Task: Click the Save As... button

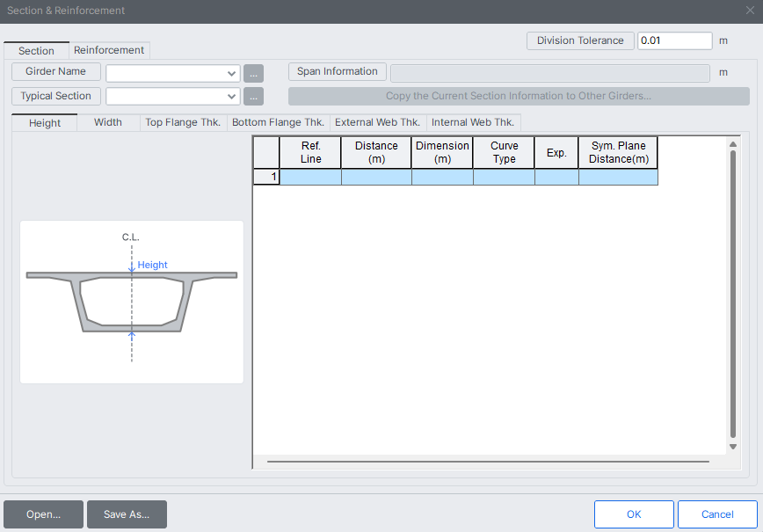Action: point(127,514)
